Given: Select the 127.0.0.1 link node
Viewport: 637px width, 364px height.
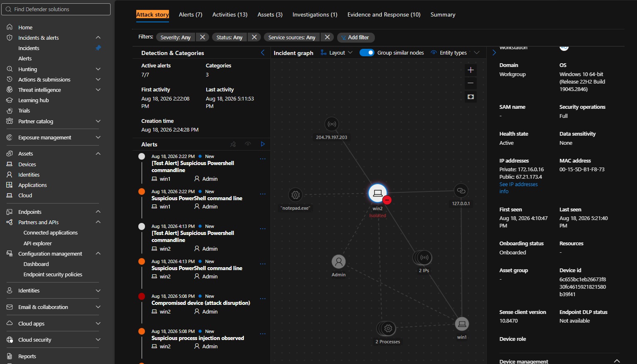Looking at the screenshot, I should pyautogui.click(x=461, y=191).
